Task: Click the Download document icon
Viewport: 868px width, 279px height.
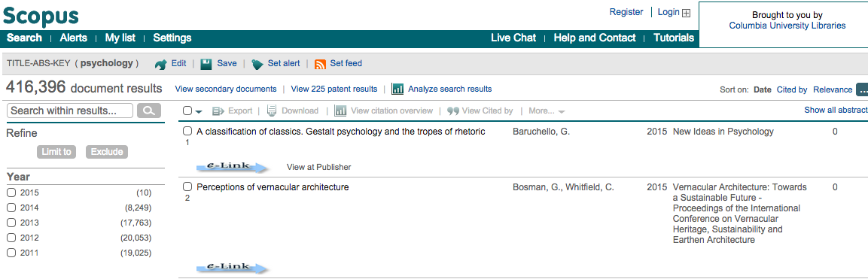Action: pyautogui.click(x=272, y=111)
